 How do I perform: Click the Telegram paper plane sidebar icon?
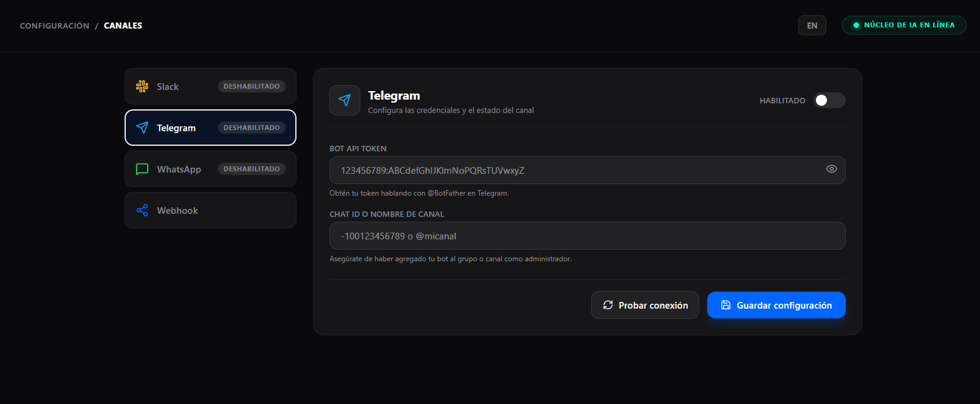click(142, 128)
